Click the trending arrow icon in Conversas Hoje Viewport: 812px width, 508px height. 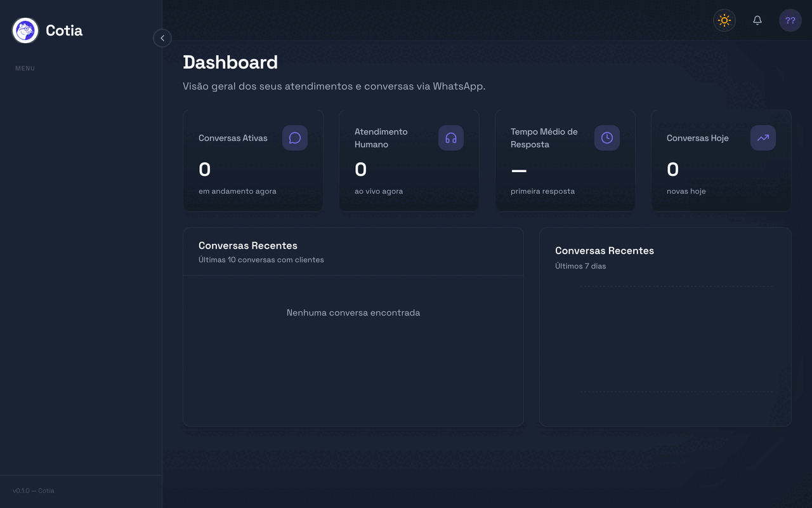tap(763, 138)
